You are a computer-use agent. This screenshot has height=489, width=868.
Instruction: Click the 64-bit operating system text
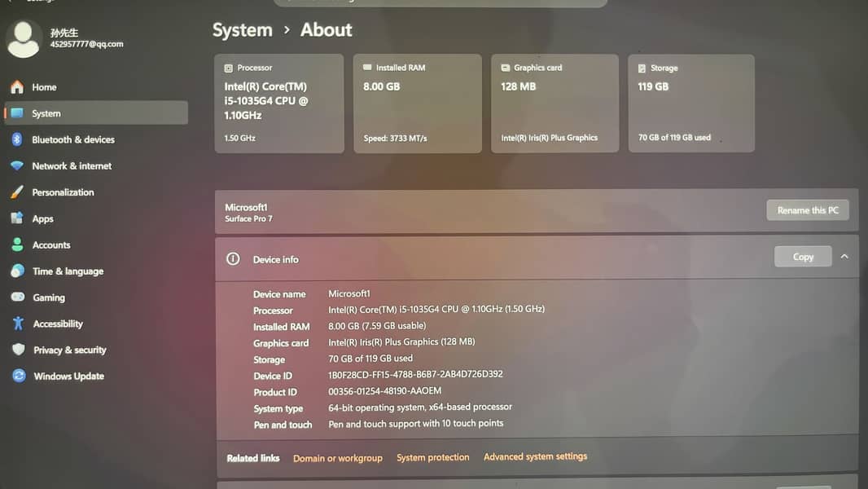click(x=420, y=407)
